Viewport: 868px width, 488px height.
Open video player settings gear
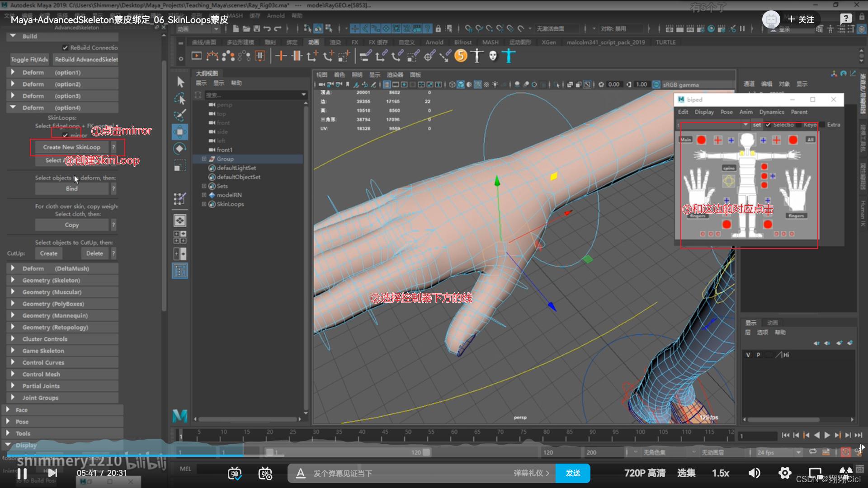784,473
